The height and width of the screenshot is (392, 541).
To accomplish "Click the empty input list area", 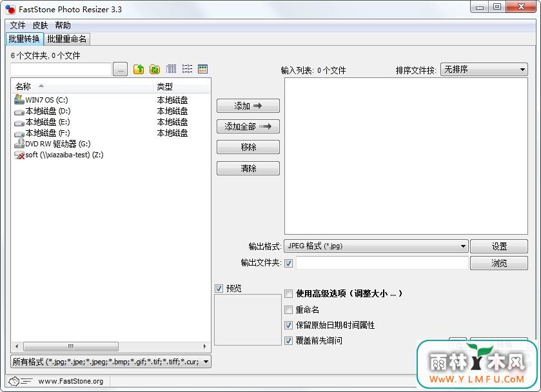I will (x=406, y=156).
